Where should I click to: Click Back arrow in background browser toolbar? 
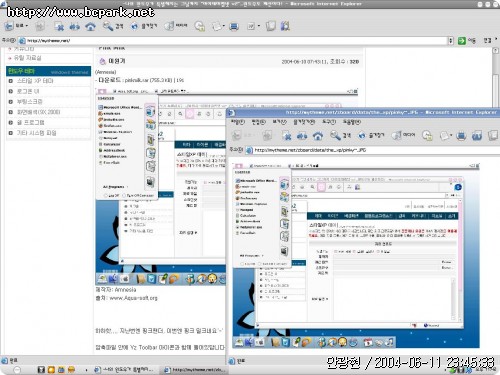pyautogui.click(x=9, y=26)
